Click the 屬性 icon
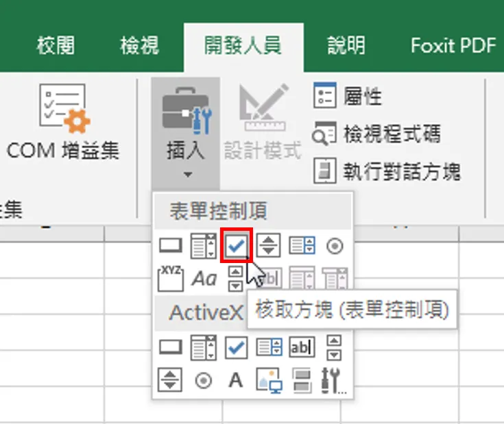Screen dimensions: 504x424 [x=325, y=95]
